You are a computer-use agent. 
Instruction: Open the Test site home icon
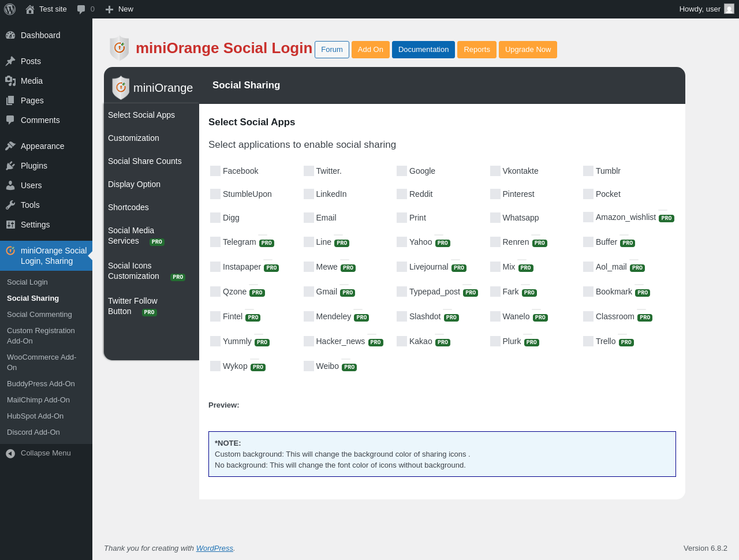(x=30, y=9)
